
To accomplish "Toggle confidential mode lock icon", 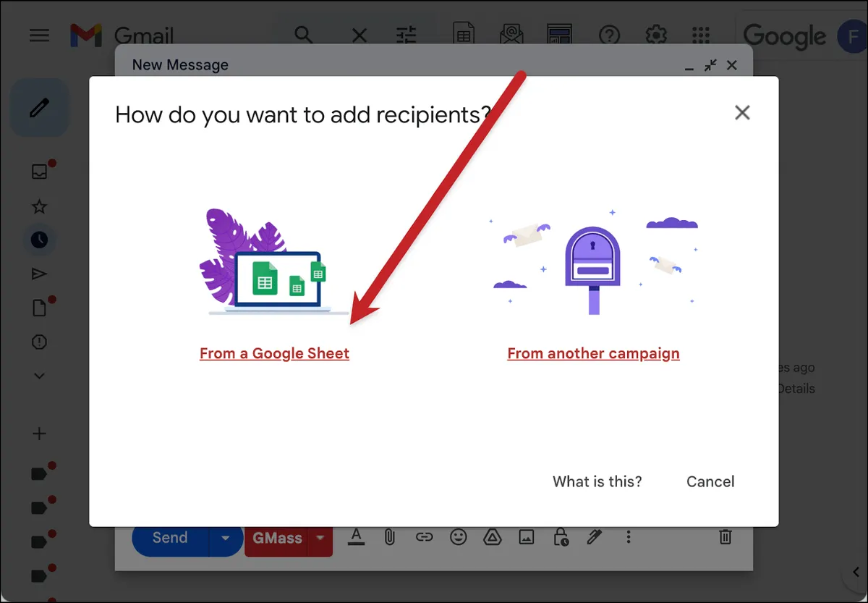I will (561, 537).
